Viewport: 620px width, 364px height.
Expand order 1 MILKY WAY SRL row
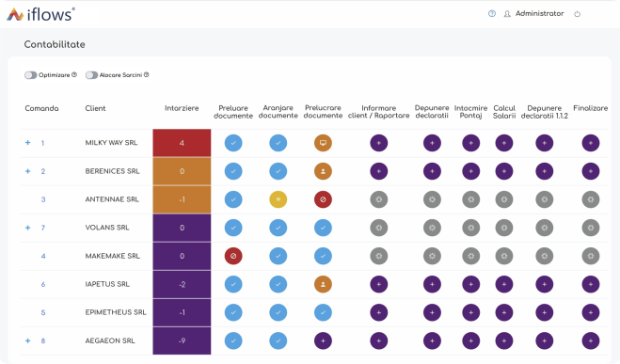pos(27,143)
